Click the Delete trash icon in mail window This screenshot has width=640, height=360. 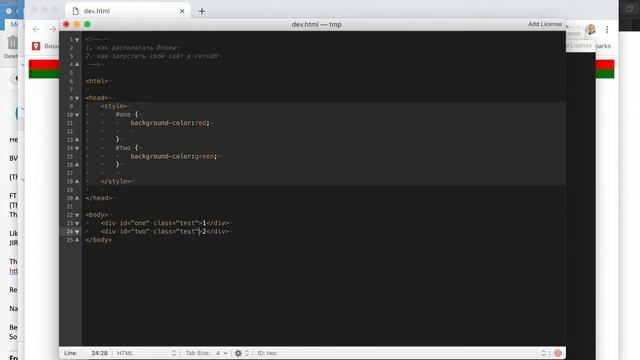pos(12,43)
